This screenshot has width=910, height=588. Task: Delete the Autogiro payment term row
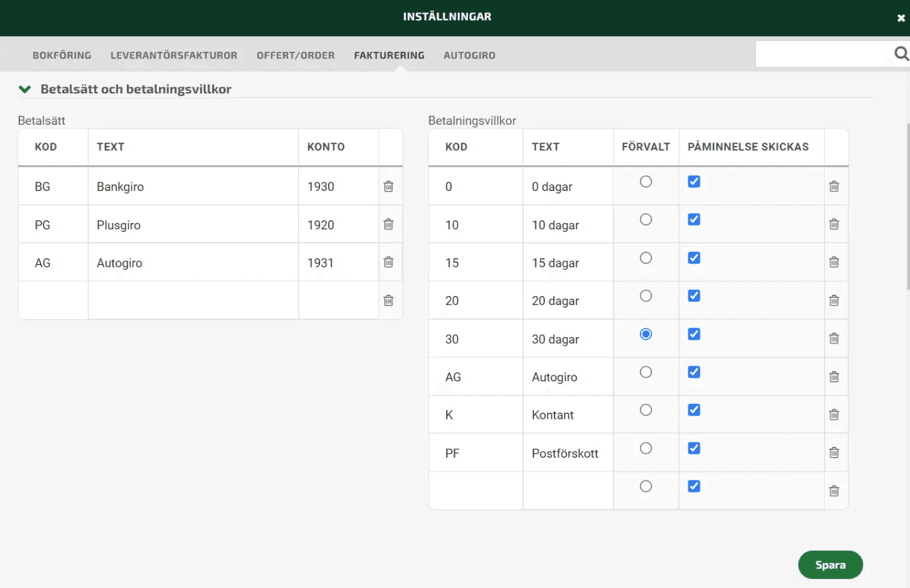click(x=834, y=377)
